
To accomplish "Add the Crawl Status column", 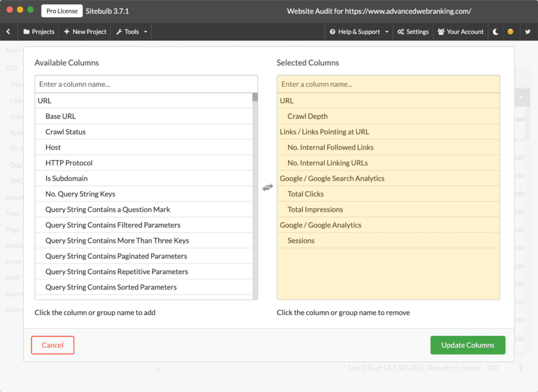I will pyautogui.click(x=143, y=132).
